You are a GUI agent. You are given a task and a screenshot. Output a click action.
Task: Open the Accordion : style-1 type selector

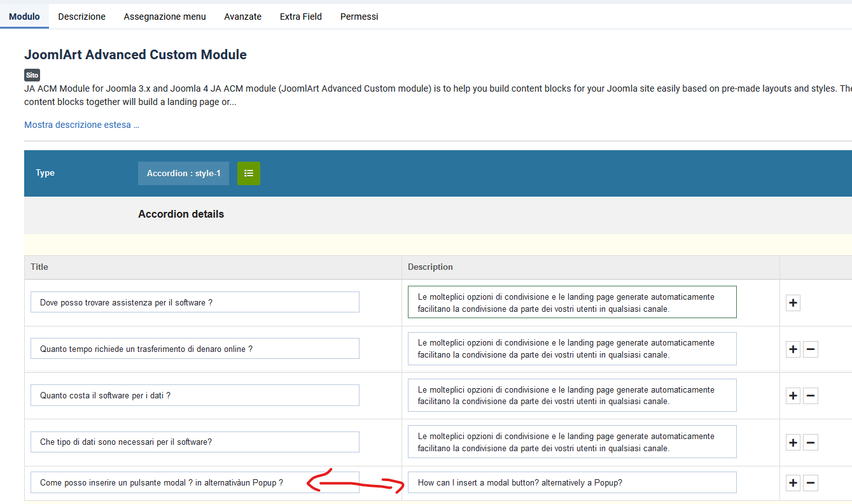(183, 173)
